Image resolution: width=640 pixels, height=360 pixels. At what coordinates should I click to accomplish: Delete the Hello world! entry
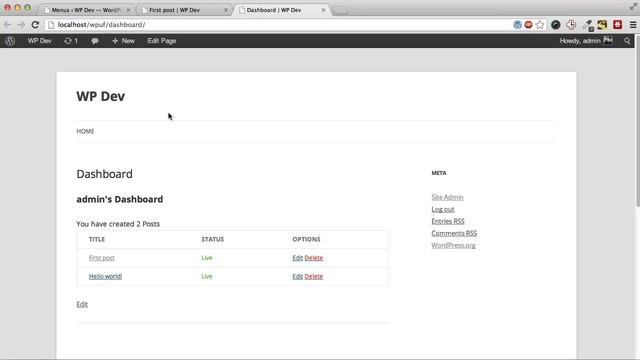tap(313, 276)
